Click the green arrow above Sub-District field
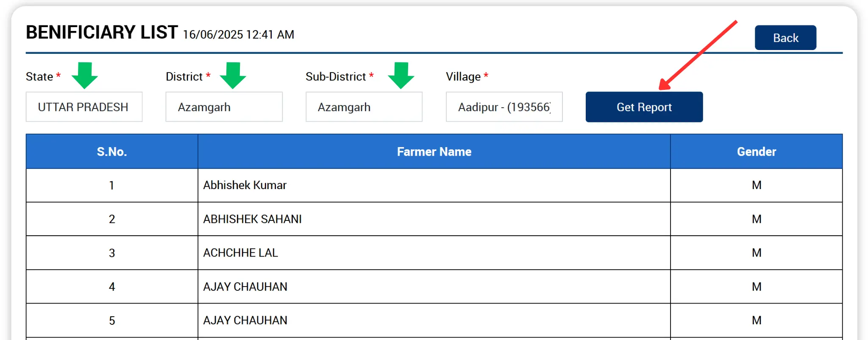 click(401, 75)
